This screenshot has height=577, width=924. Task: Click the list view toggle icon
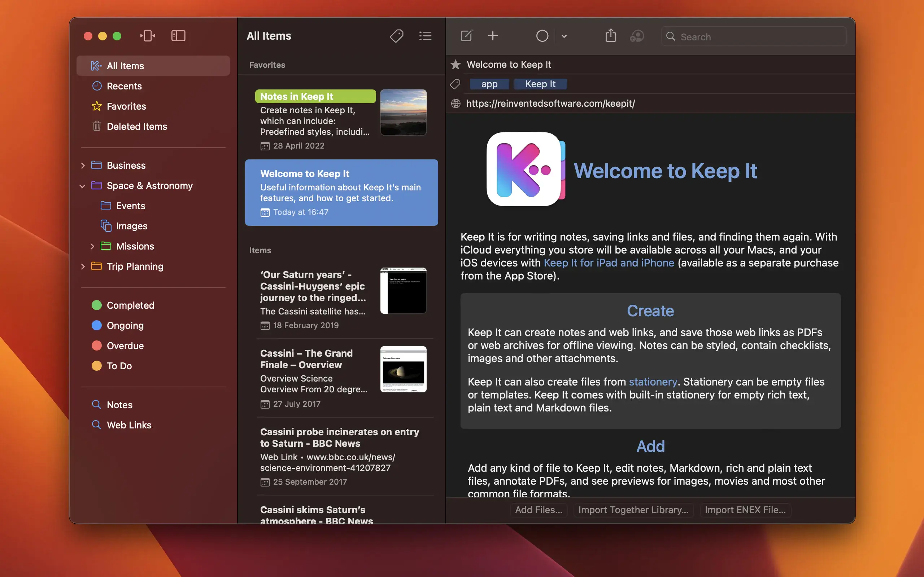tap(425, 36)
